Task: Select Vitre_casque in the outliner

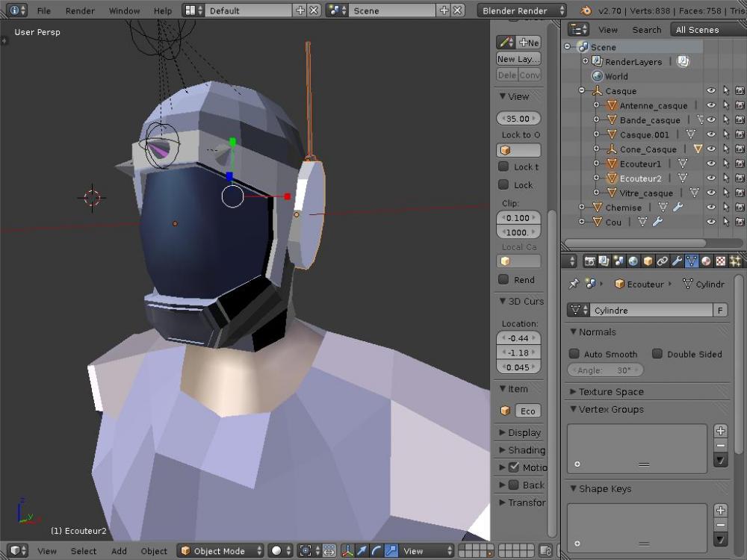Action: coord(645,193)
